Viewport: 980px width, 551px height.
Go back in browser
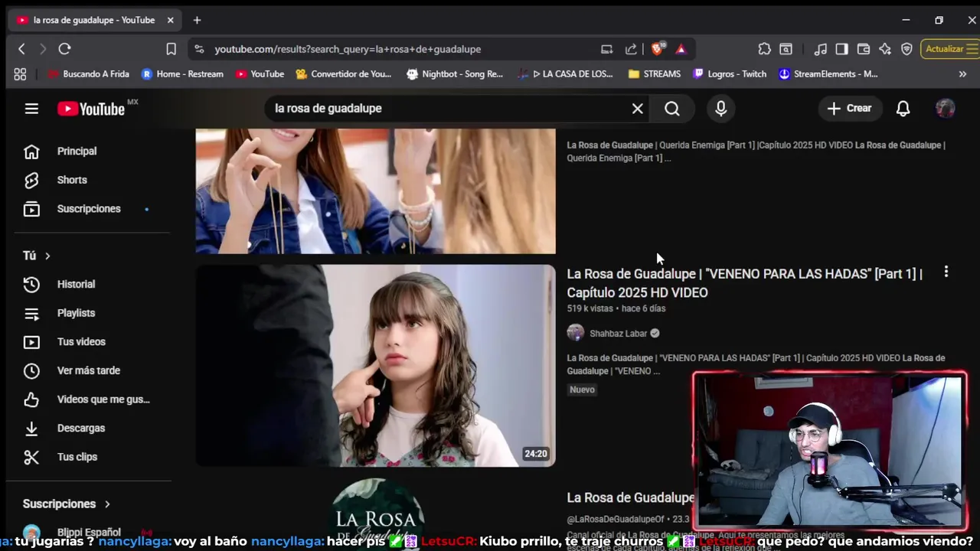click(21, 49)
